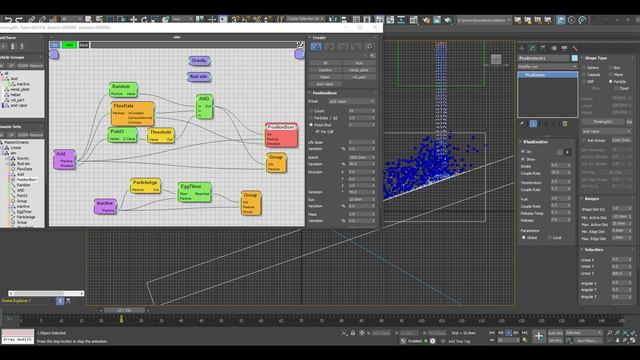Open the Hierarchy command panel tab
The width and height of the screenshot is (640, 360).
pos(543,48)
